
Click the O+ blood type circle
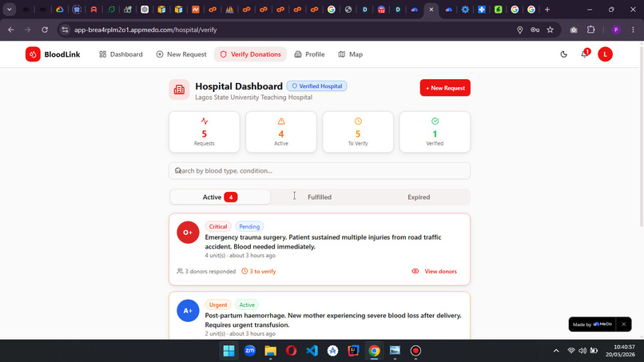tap(188, 233)
